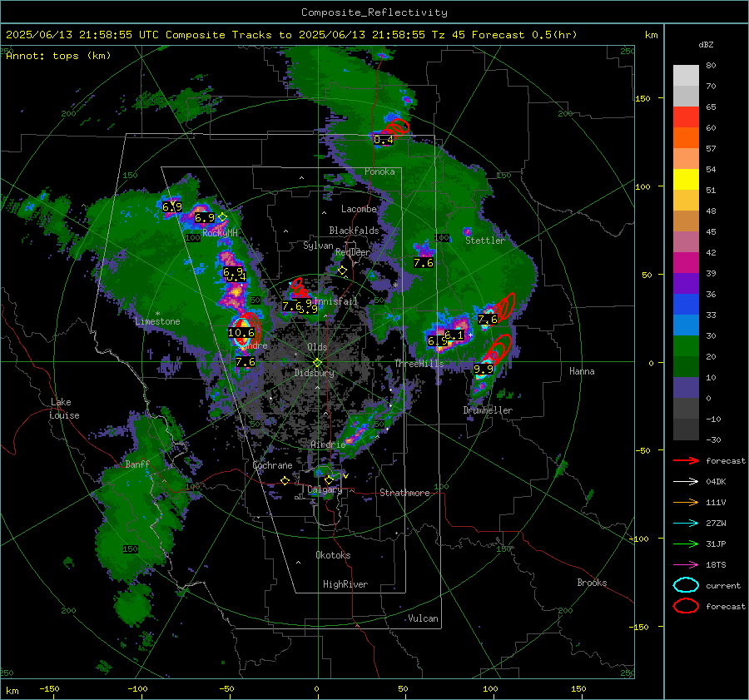The image size is (749, 700).
Task: Click the RedDeer city label
Action: tap(353, 252)
